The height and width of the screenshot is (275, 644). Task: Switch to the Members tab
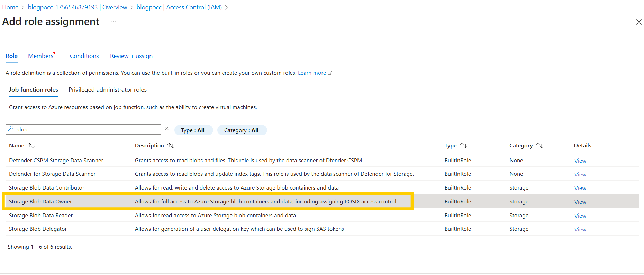pyautogui.click(x=41, y=56)
